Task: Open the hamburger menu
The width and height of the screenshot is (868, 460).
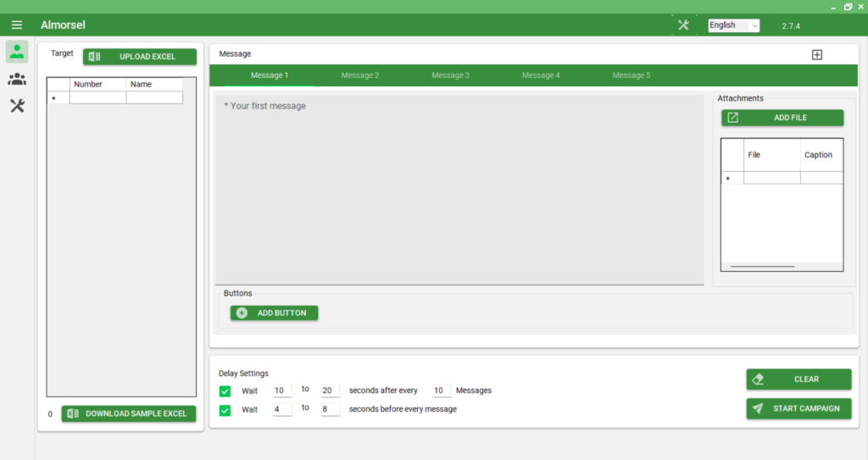Action: pyautogui.click(x=17, y=25)
